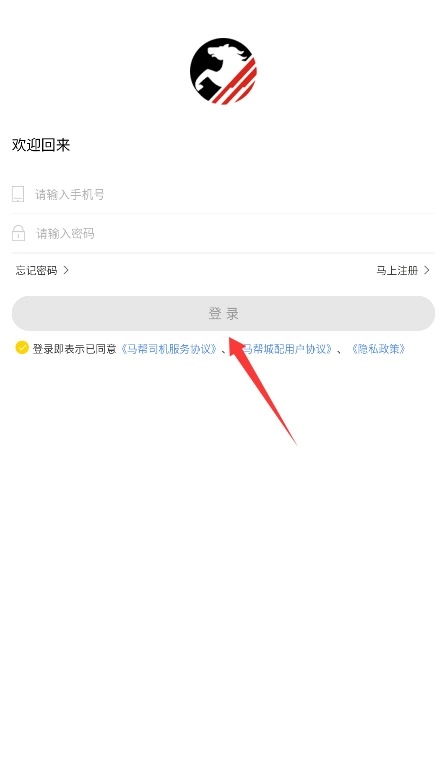The height and width of the screenshot is (784, 448).
Task: Tap the gray 登录 button
Action: (224, 314)
